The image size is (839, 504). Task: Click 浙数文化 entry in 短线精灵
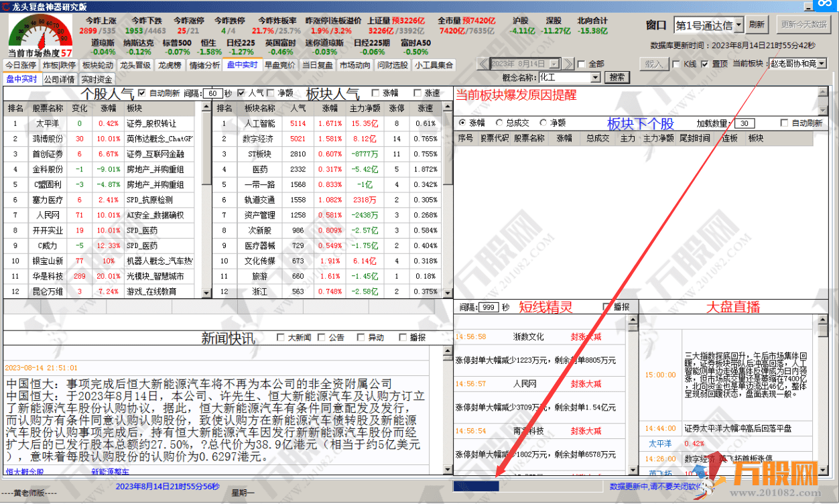tap(529, 336)
